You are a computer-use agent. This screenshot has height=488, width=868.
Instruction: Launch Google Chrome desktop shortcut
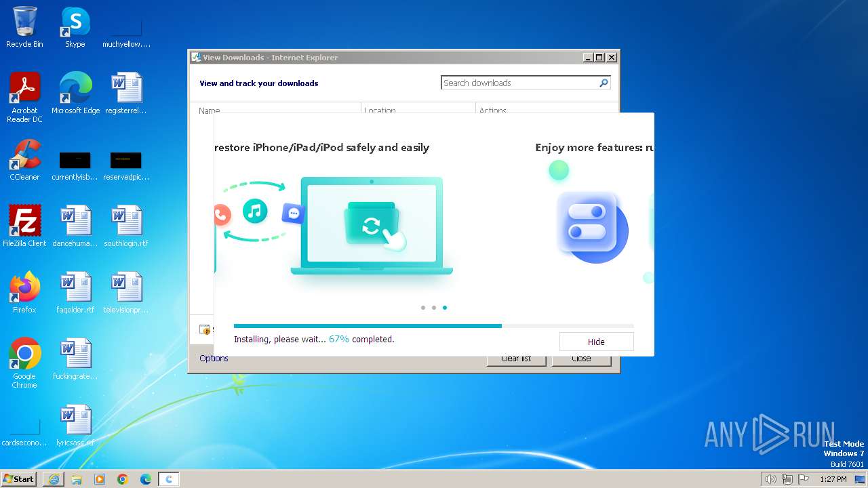coord(24,363)
